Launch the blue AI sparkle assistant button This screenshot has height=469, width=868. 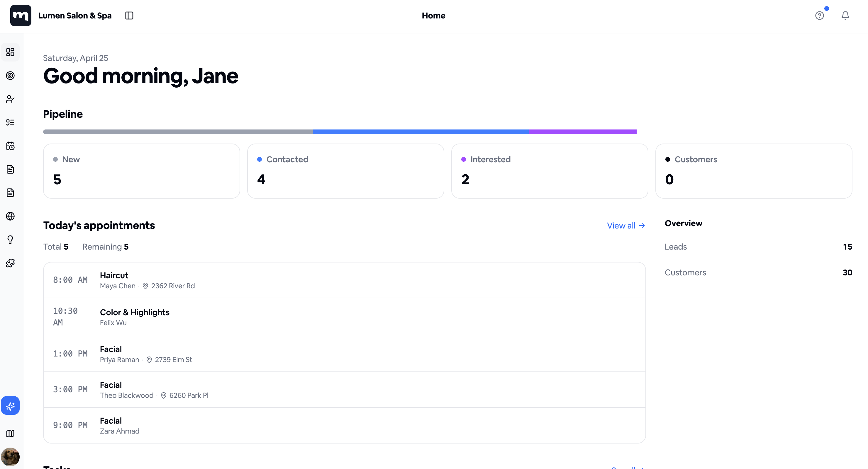pos(10,406)
